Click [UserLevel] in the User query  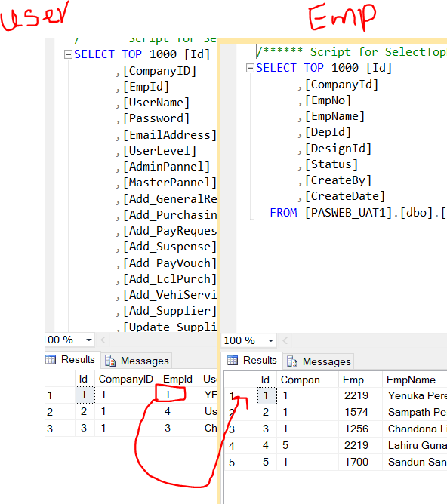tap(160, 151)
